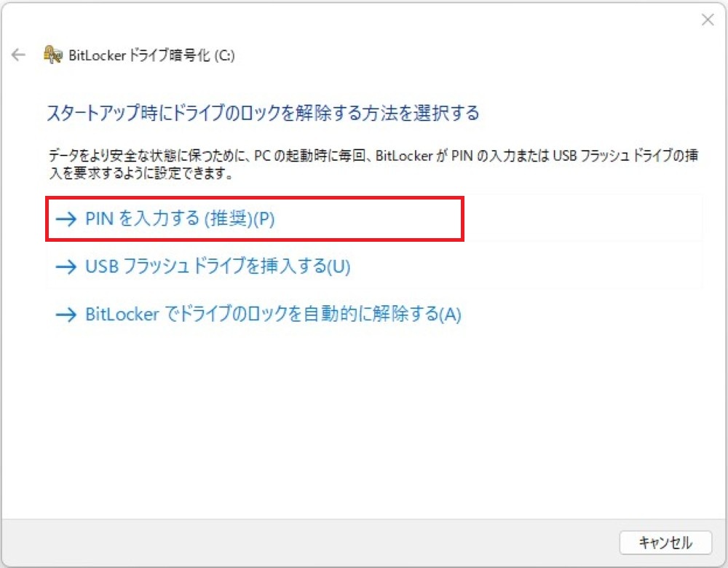The height and width of the screenshot is (568, 728).
Task: Choose PIN を入力する (推奨)(P) option
Action: click(180, 218)
